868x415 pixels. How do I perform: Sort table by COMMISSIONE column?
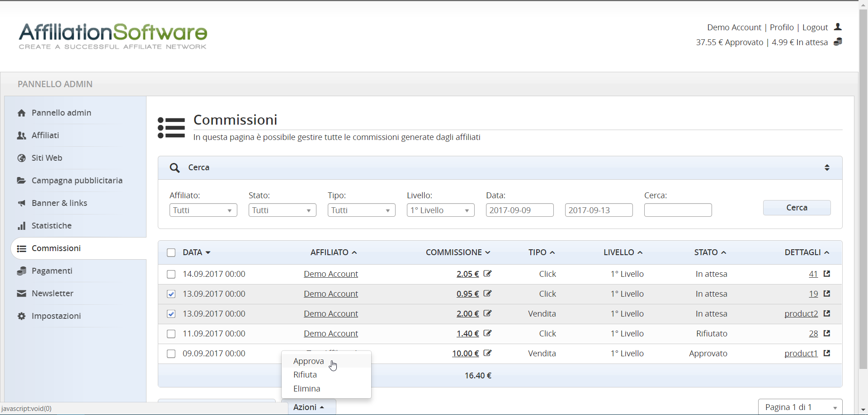point(458,252)
